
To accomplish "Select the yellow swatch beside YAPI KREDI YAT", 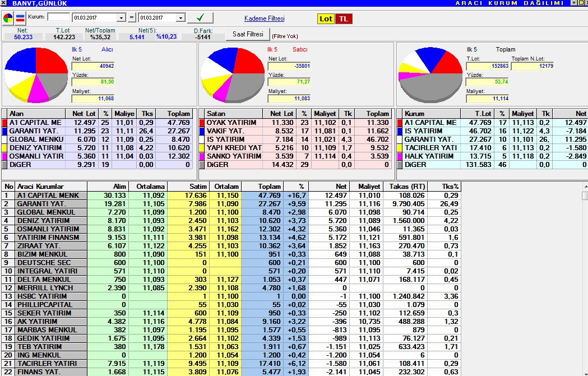I will pos(202,148).
